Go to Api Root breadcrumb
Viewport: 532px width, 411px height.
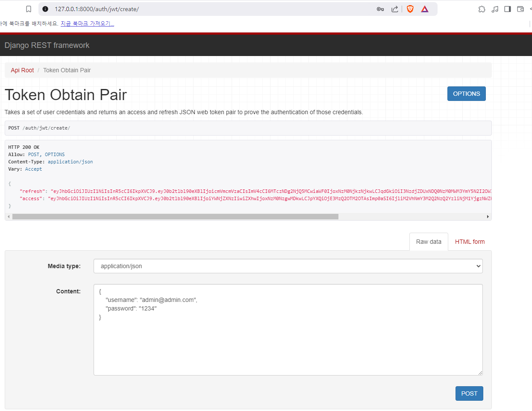tap(22, 70)
